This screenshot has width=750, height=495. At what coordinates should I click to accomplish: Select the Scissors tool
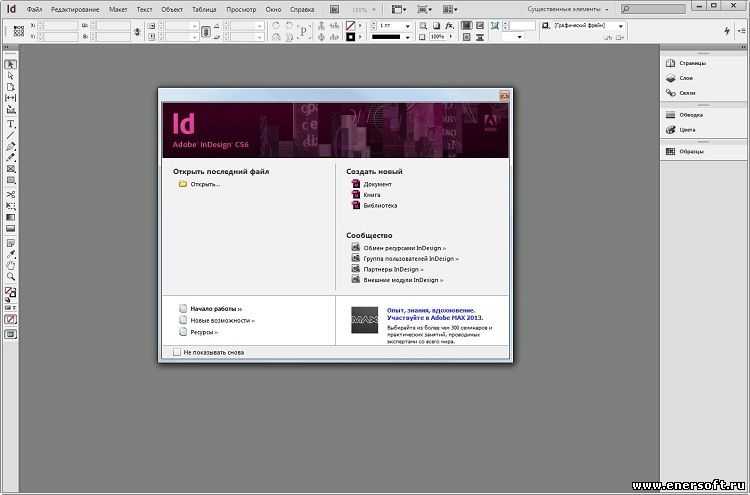(10, 194)
